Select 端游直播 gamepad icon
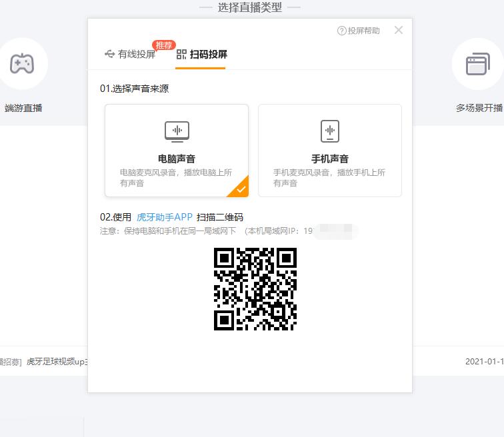The width and height of the screenshot is (504, 437). [x=22, y=63]
